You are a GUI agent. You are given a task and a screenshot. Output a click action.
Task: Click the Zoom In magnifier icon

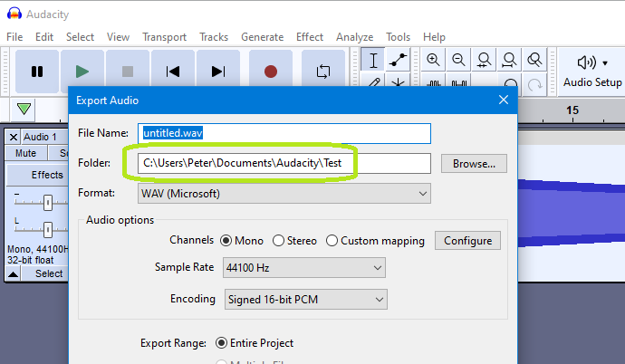[434, 60]
